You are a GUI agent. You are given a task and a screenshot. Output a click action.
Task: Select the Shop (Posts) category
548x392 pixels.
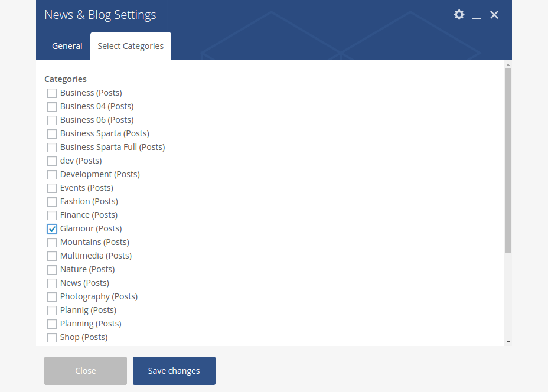coord(52,338)
